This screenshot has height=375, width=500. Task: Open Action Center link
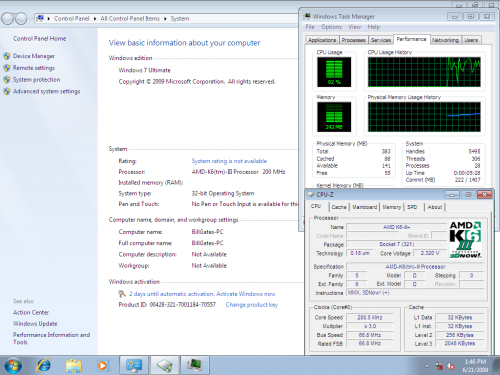point(31,312)
